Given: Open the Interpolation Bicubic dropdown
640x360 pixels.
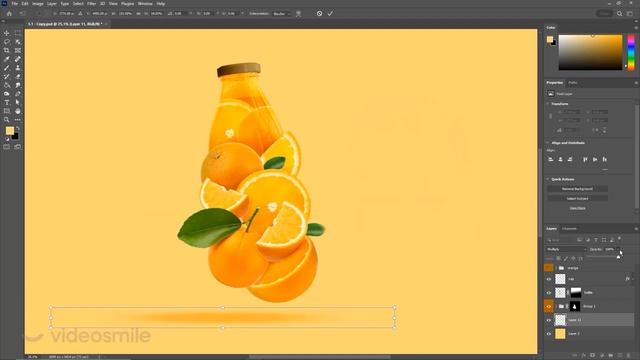Looking at the screenshot, I should [282, 13].
